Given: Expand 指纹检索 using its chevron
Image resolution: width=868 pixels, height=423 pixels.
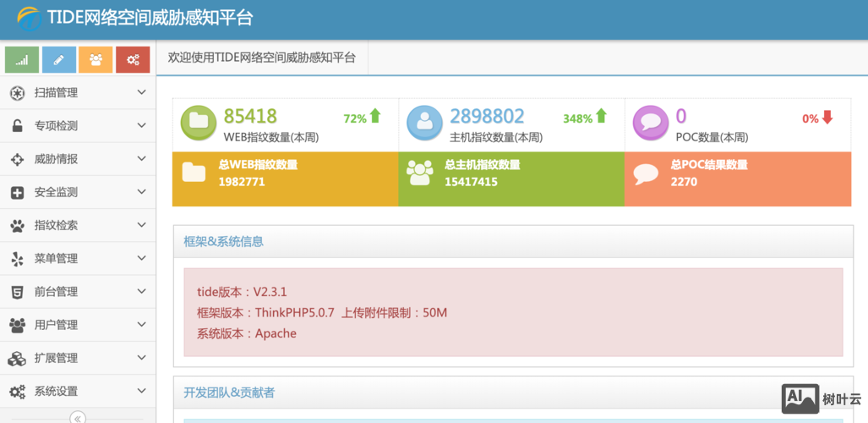Looking at the screenshot, I should (142, 225).
